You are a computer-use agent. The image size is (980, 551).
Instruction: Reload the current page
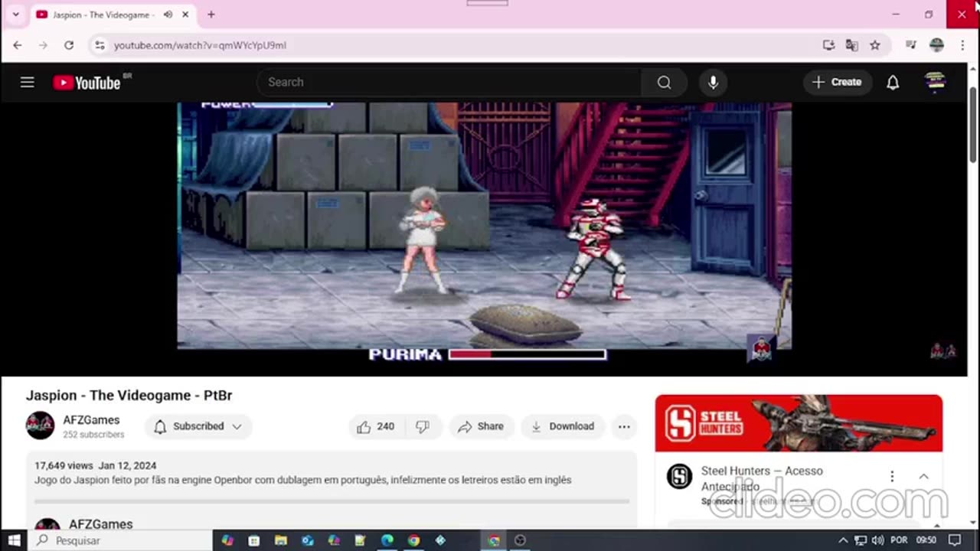(69, 45)
